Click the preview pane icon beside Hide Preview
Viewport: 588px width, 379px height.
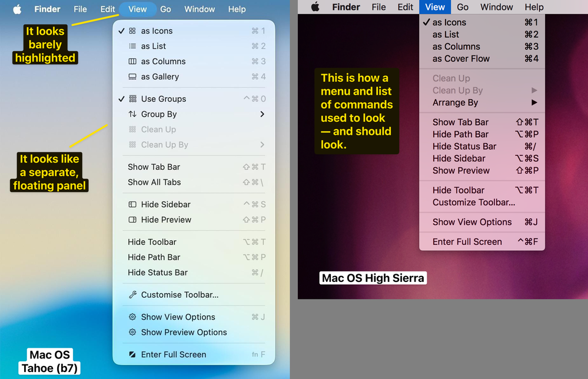[132, 220]
